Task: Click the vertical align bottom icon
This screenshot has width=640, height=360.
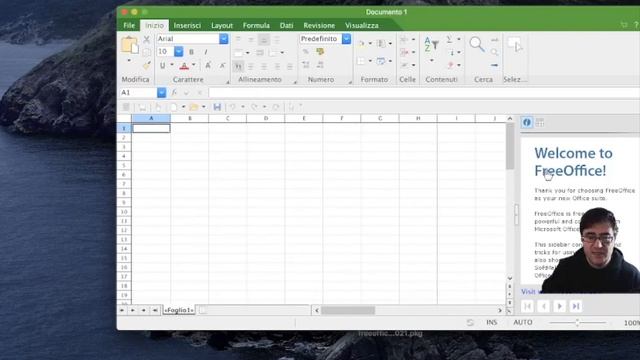Action: coord(264,40)
